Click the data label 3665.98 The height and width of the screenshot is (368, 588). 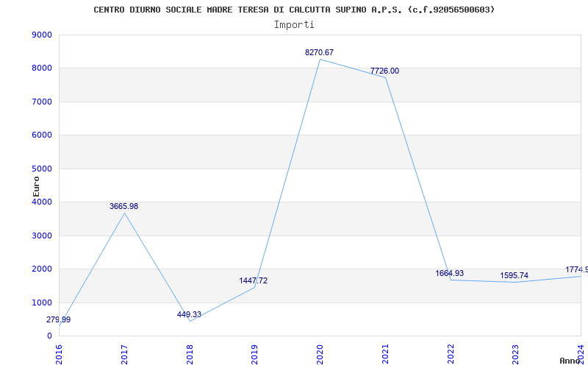[x=123, y=206]
